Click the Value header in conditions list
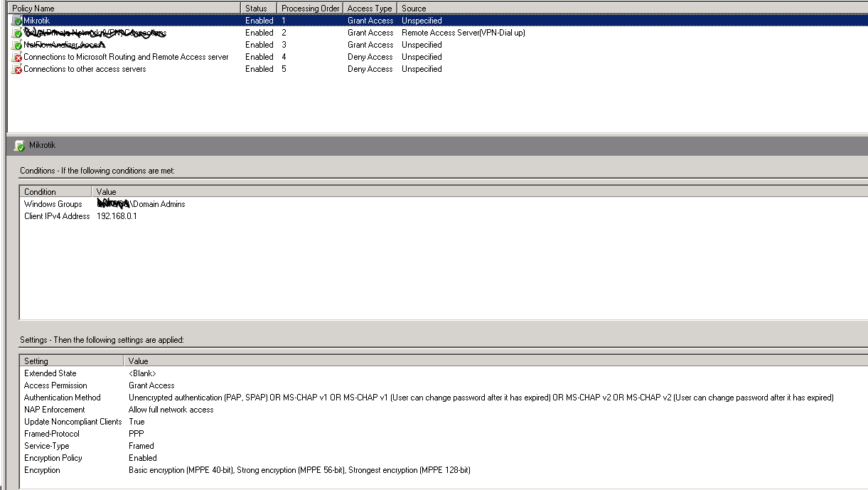The height and width of the screenshot is (490, 868). click(x=480, y=192)
